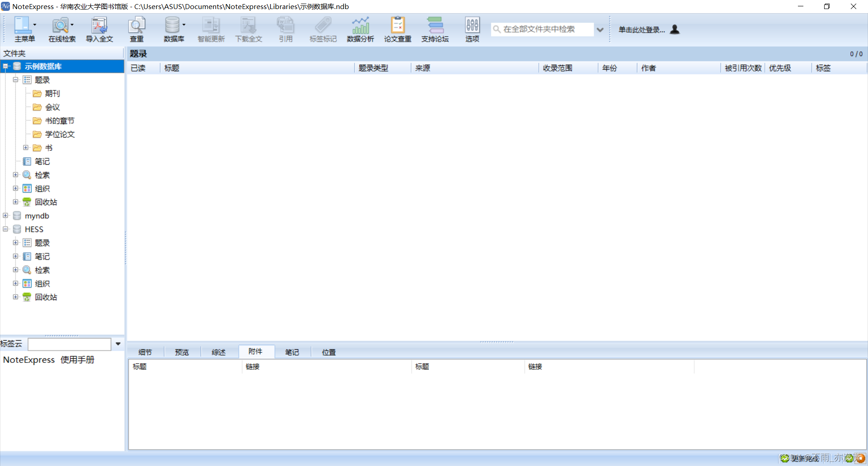
Task: Select 组织 under 示例数据库
Action: point(42,189)
